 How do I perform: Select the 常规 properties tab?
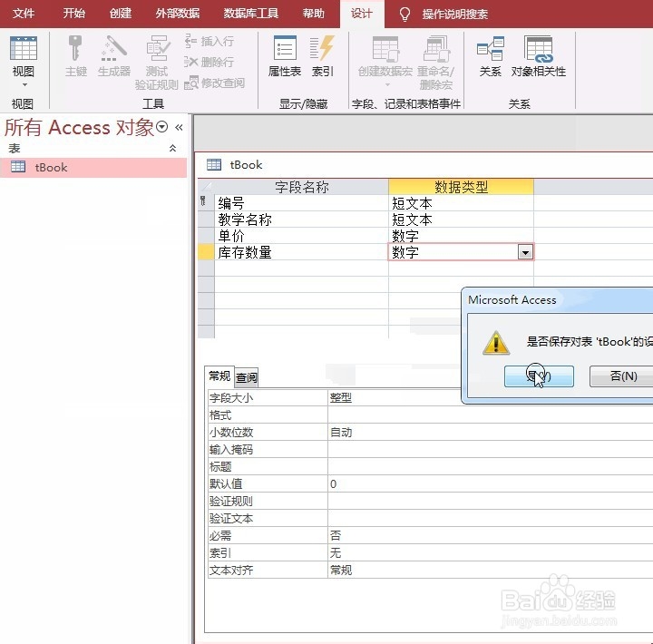point(219,376)
